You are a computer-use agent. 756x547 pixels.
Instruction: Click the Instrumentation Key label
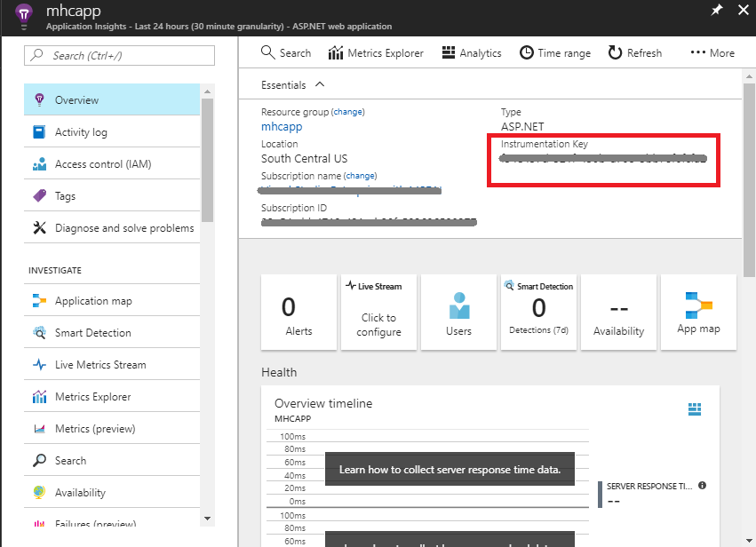[545, 144]
